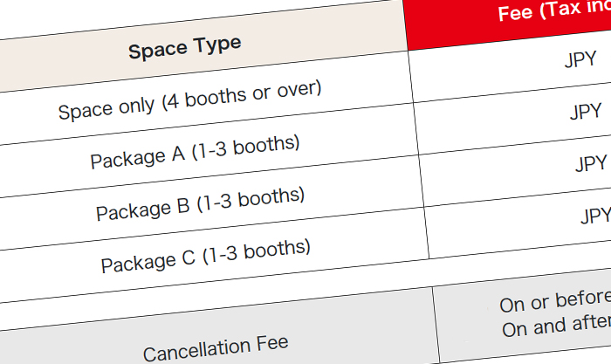611x364 pixels.
Task: Select the On or before text line
Action: pyautogui.click(x=555, y=301)
